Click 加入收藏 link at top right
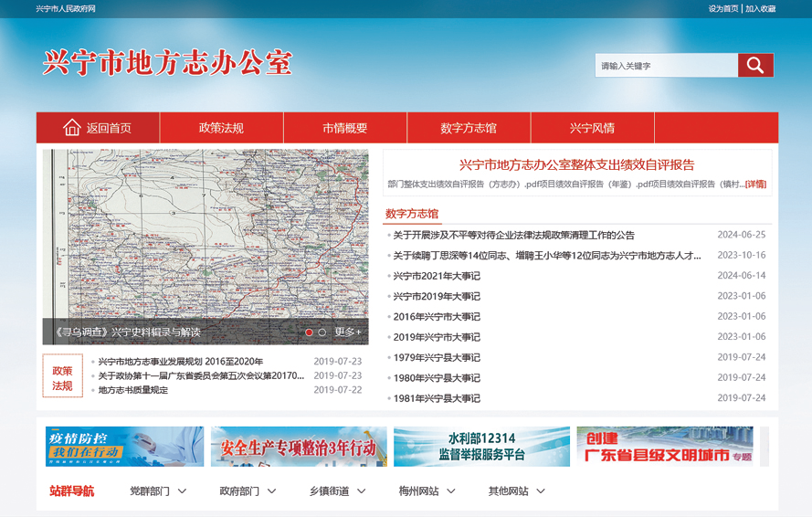 point(761,9)
